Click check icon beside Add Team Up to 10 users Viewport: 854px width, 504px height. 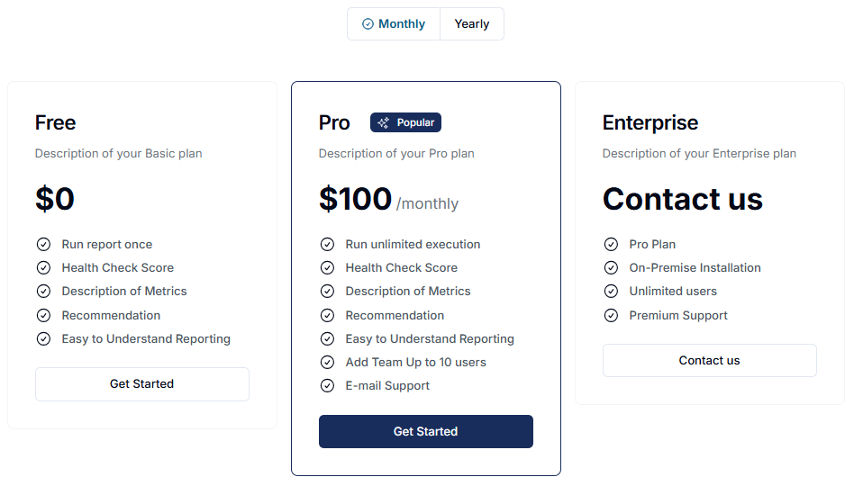pyautogui.click(x=327, y=363)
